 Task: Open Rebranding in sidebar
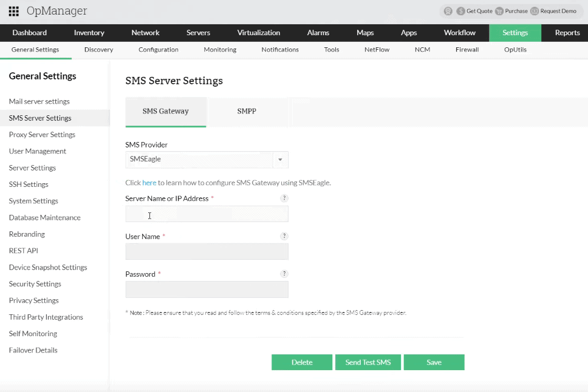(x=27, y=234)
